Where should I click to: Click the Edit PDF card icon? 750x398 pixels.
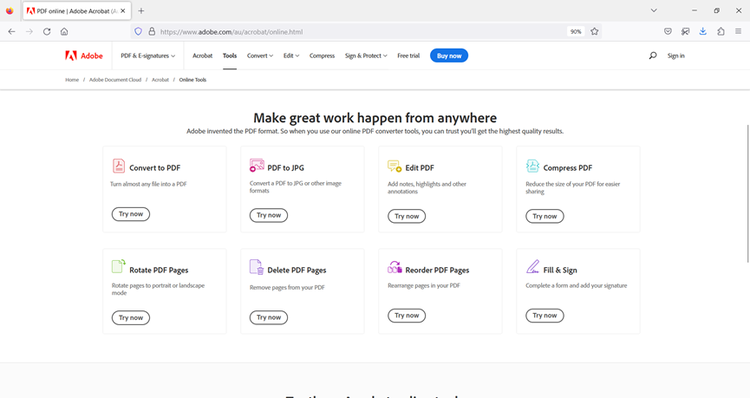[394, 166]
